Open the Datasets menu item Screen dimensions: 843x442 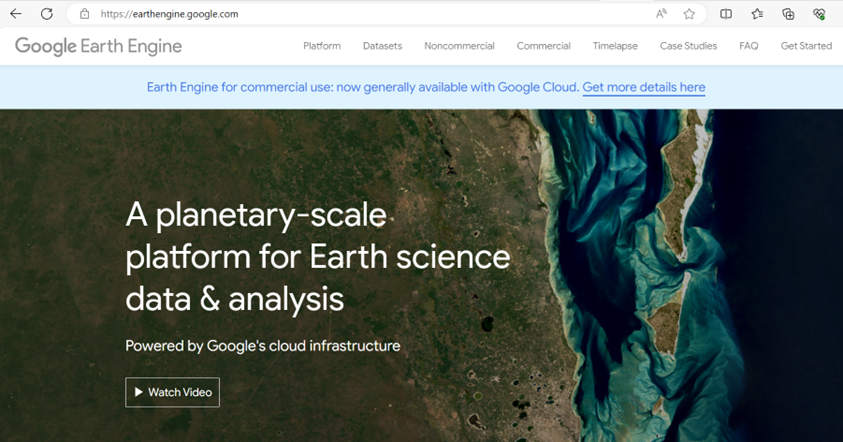click(x=382, y=46)
